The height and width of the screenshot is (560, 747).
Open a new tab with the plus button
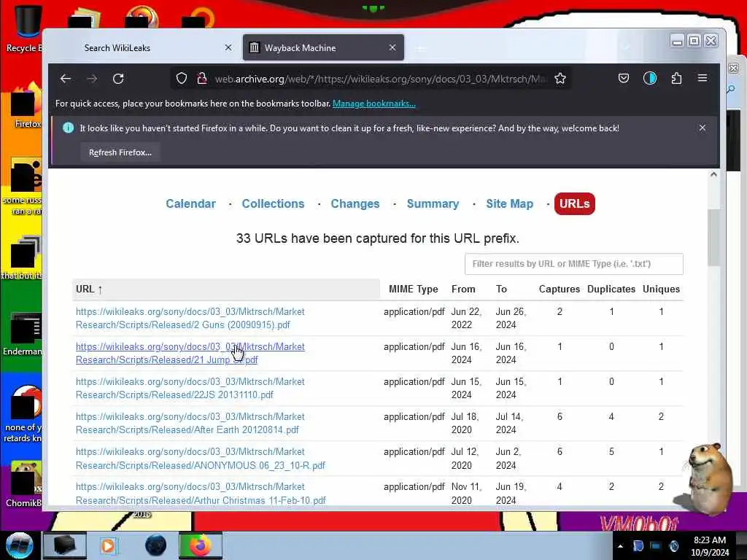click(x=420, y=48)
